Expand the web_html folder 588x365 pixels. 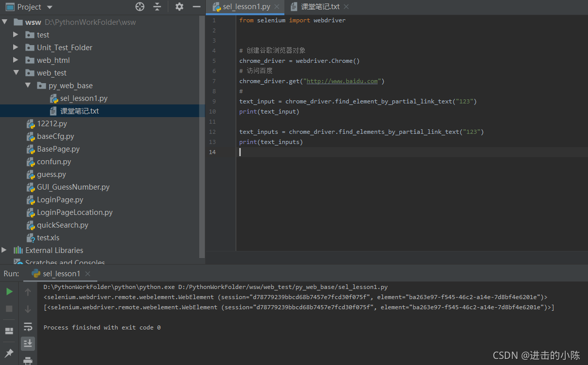16,60
